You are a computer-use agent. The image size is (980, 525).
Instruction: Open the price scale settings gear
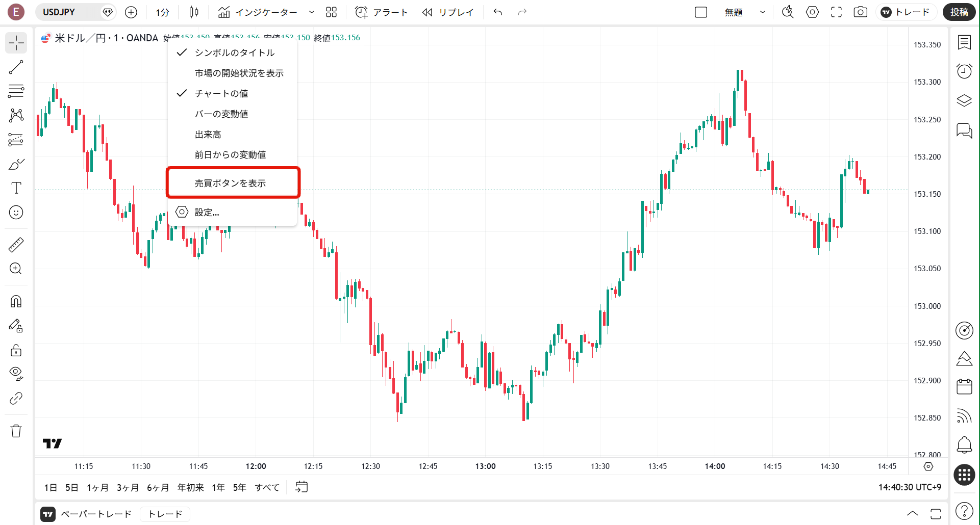click(x=928, y=466)
